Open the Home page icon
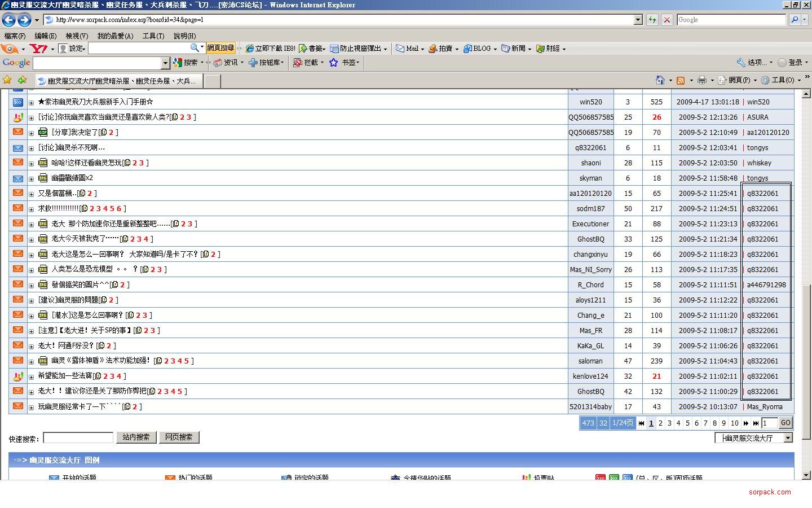812x508 pixels. point(660,80)
